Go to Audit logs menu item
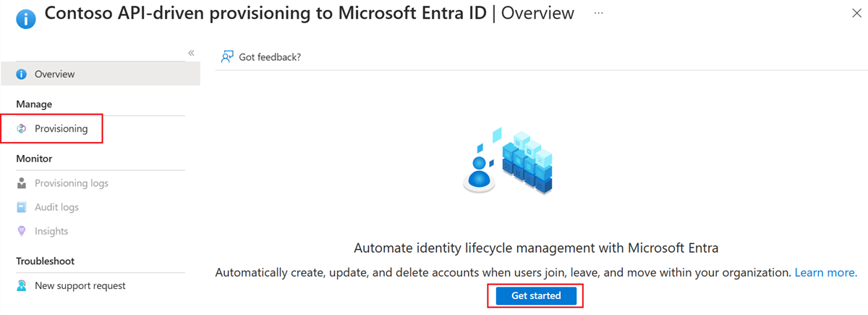Viewport: 868px width, 315px height. click(x=56, y=207)
